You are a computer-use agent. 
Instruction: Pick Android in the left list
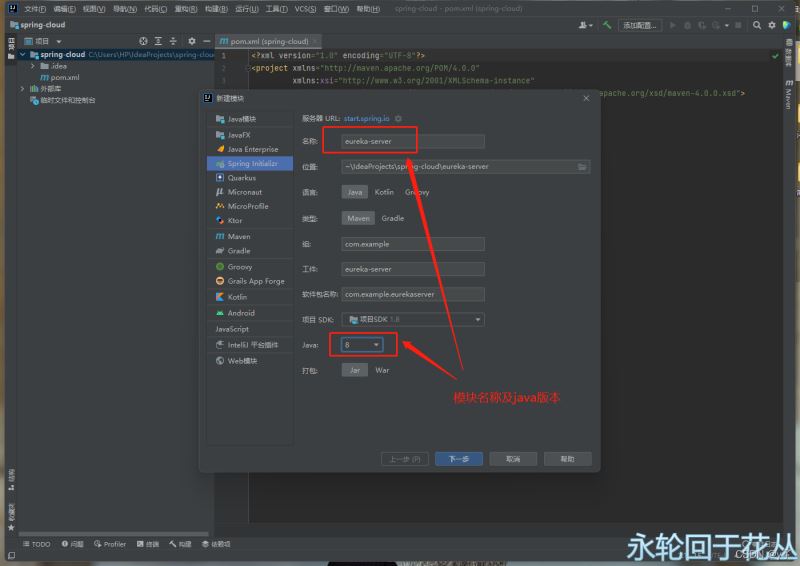240,313
